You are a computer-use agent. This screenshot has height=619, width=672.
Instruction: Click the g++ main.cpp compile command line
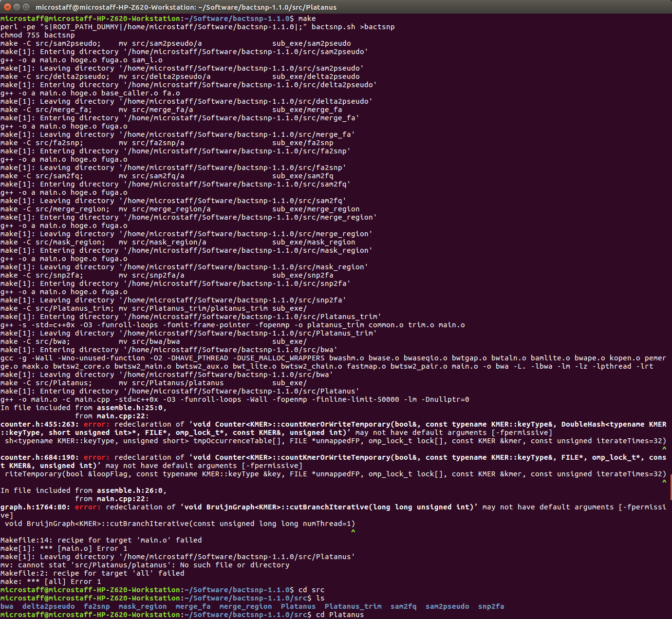point(235,399)
